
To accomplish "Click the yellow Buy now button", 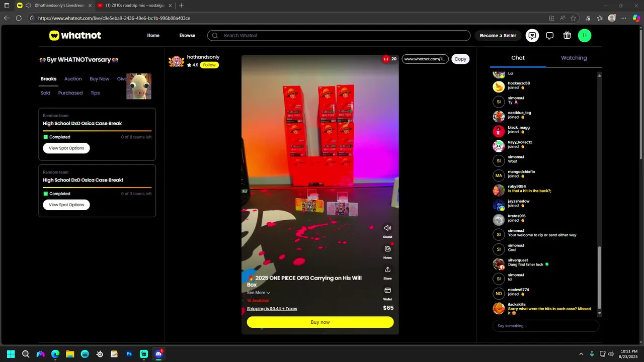I will 320,322.
